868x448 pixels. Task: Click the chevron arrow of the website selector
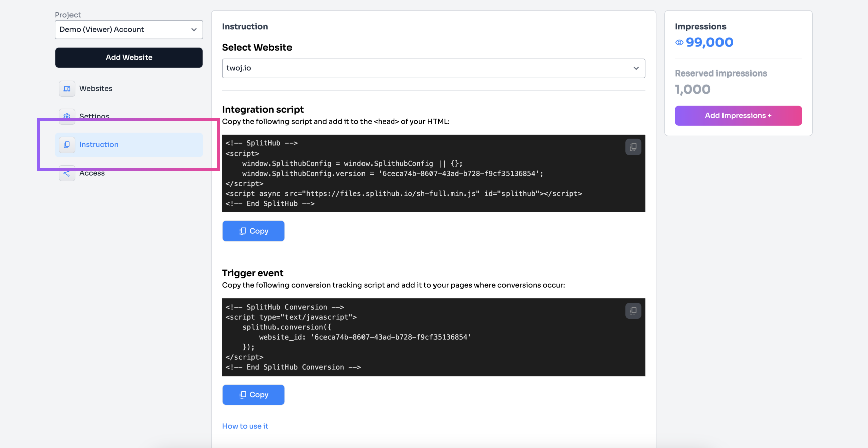(636, 68)
